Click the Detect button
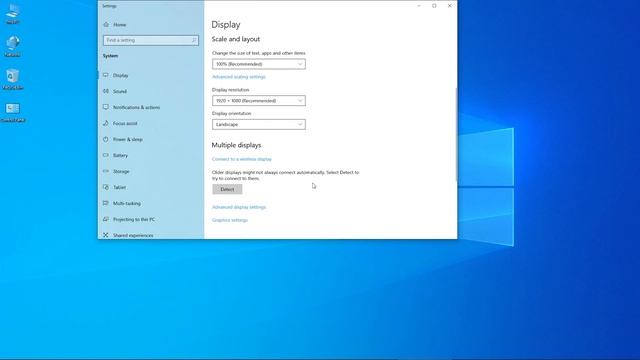 [x=227, y=189]
